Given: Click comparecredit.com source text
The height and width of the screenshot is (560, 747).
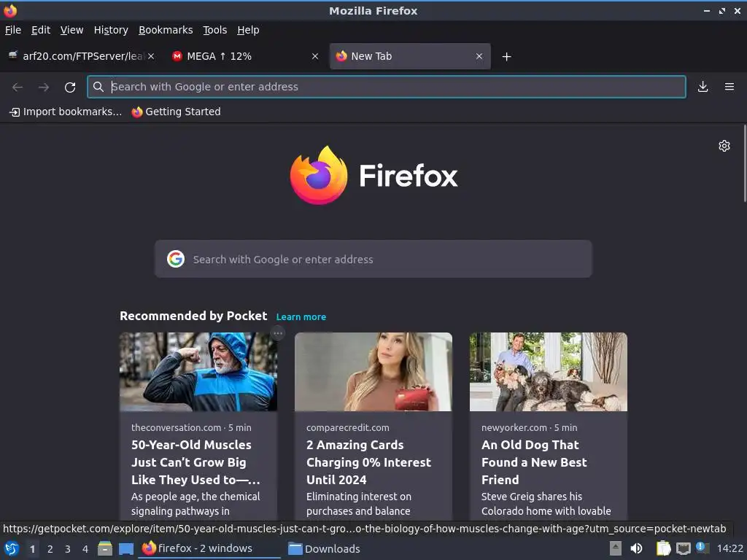Looking at the screenshot, I should (x=348, y=427).
